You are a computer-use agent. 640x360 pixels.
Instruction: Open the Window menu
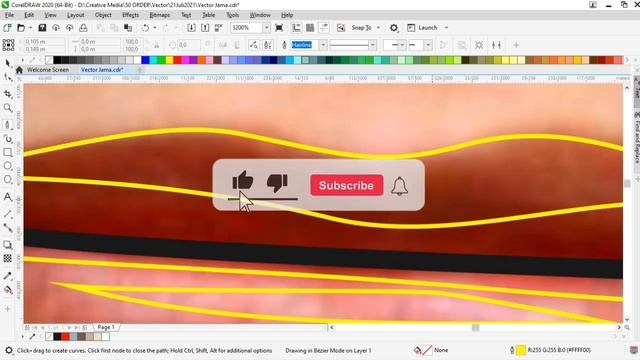[x=260, y=15]
